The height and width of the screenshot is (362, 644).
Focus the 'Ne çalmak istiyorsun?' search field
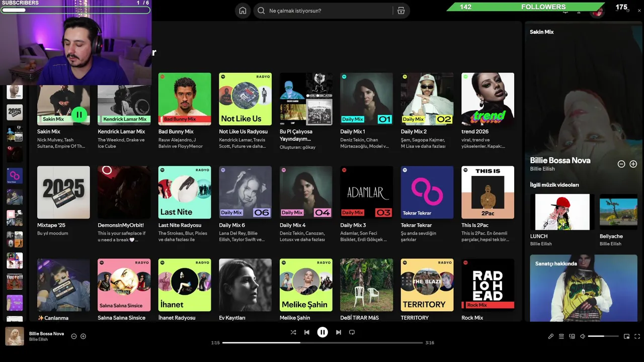(332, 11)
